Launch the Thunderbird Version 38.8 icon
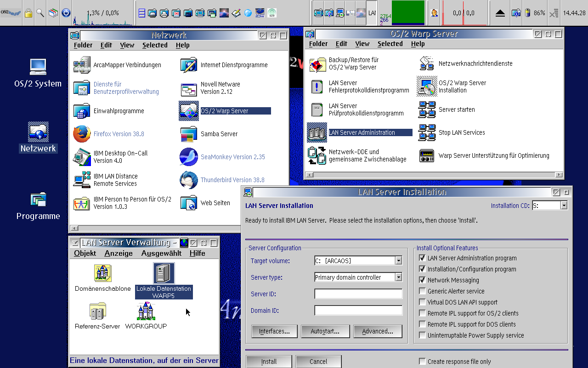Screen dimensions: 588x368 189,180
